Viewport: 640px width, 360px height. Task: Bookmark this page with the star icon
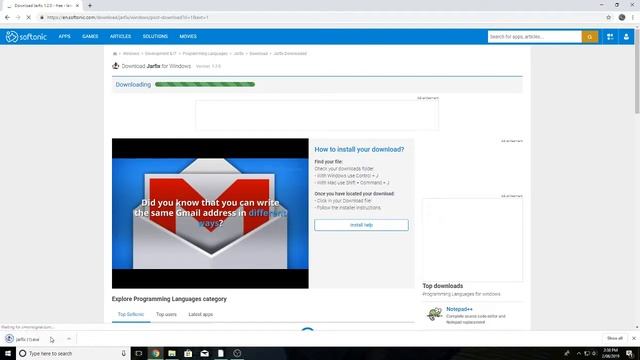coord(609,18)
